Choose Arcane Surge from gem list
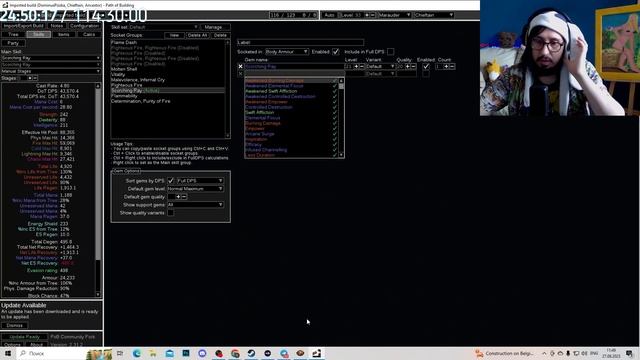The image size is (640, 360). 291,133
